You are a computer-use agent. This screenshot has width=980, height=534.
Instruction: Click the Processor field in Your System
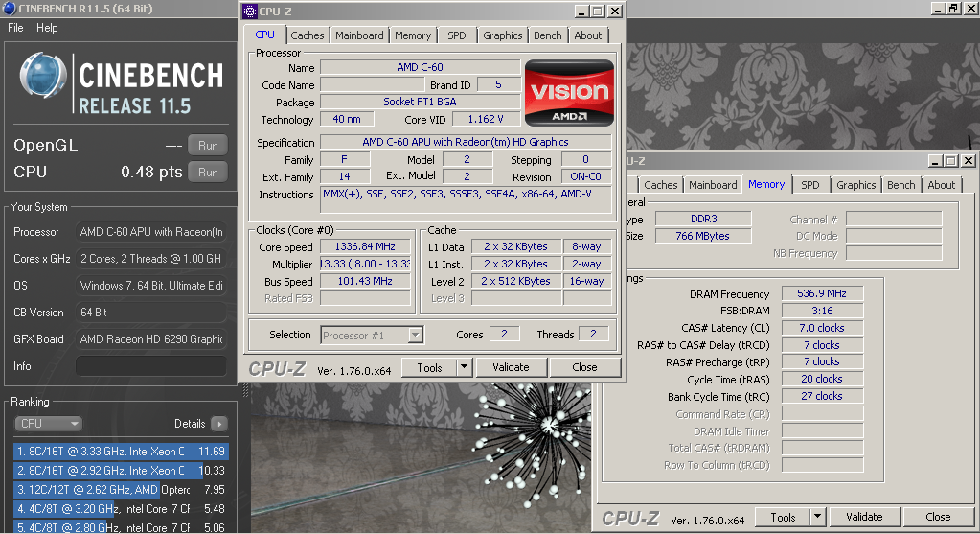click(x=151, y=232)
